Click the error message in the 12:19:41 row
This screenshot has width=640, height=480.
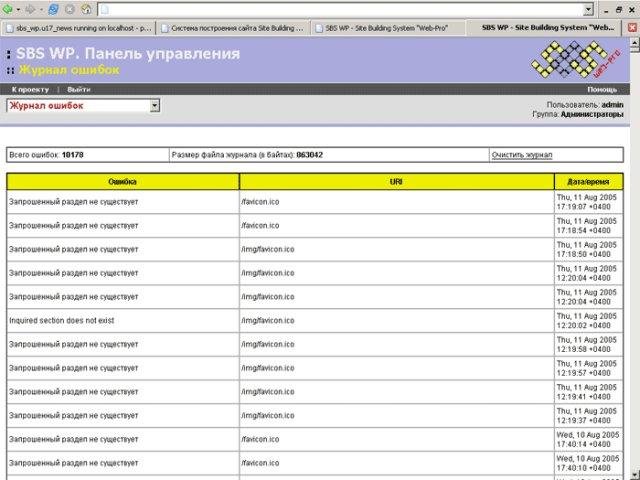pos(73,392)
